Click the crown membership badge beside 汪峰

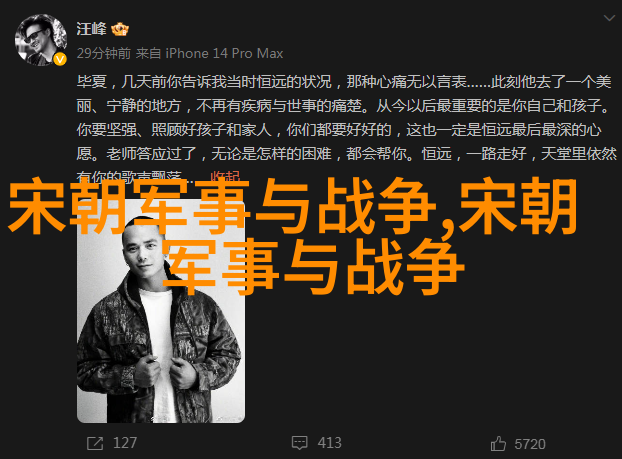120,30
